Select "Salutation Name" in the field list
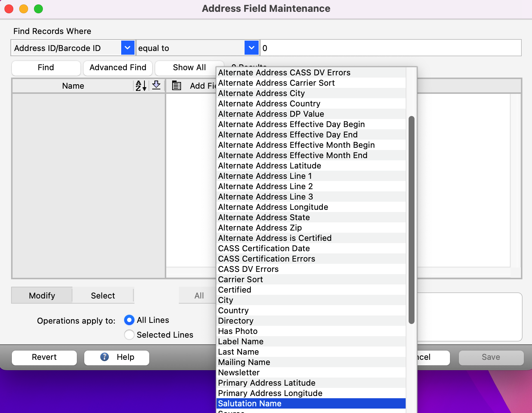 (x=249, y=403)
